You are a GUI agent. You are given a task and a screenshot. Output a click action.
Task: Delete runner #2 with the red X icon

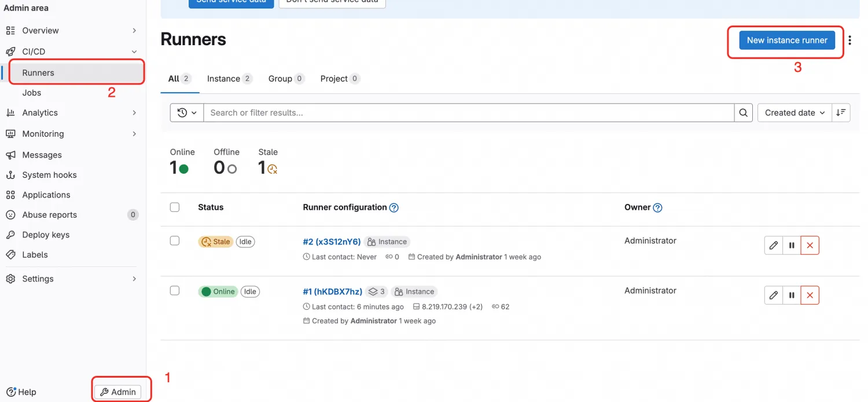point(810,245)
